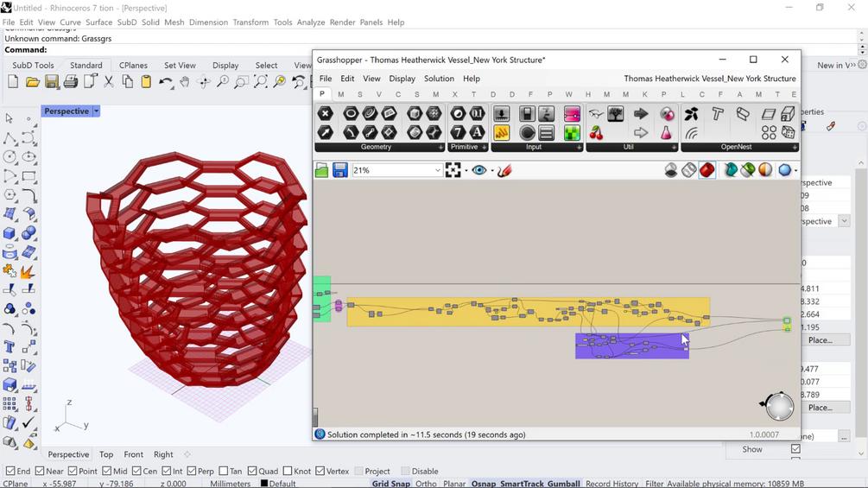
Task: Click the cherry icon in Util panel
Action: pyautogui.click(x=596, y=132)
